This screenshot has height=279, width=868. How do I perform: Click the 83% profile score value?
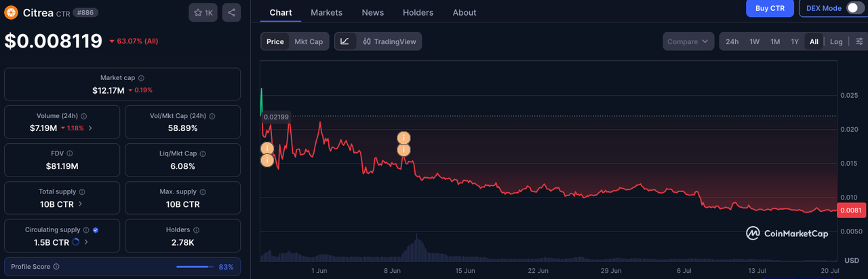(x=226, y=267)
